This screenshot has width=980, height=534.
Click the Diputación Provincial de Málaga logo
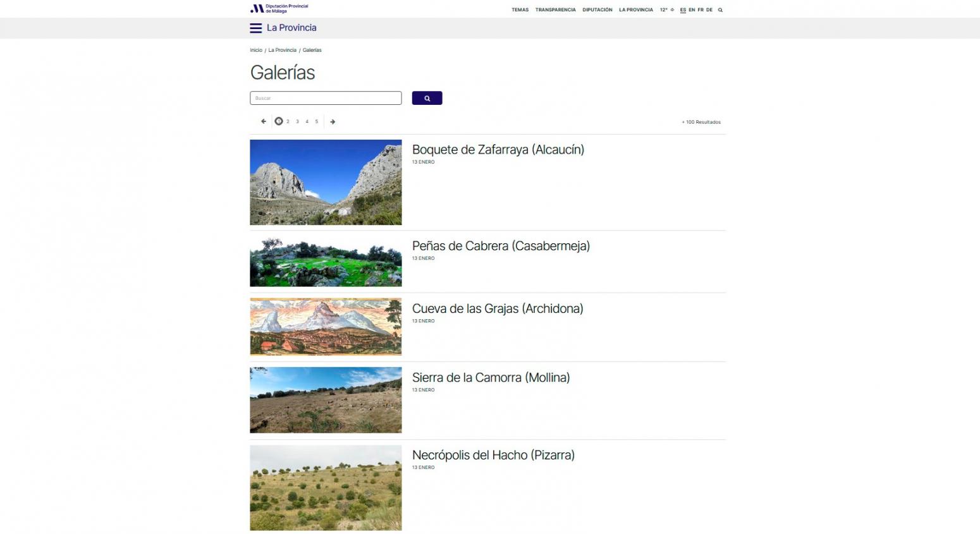279,9
